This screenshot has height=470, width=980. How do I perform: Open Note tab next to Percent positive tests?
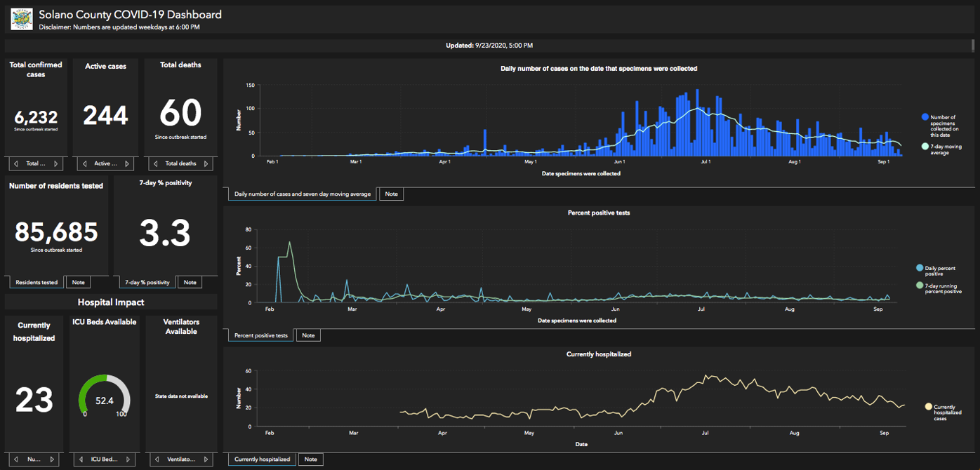pos(307,335)
